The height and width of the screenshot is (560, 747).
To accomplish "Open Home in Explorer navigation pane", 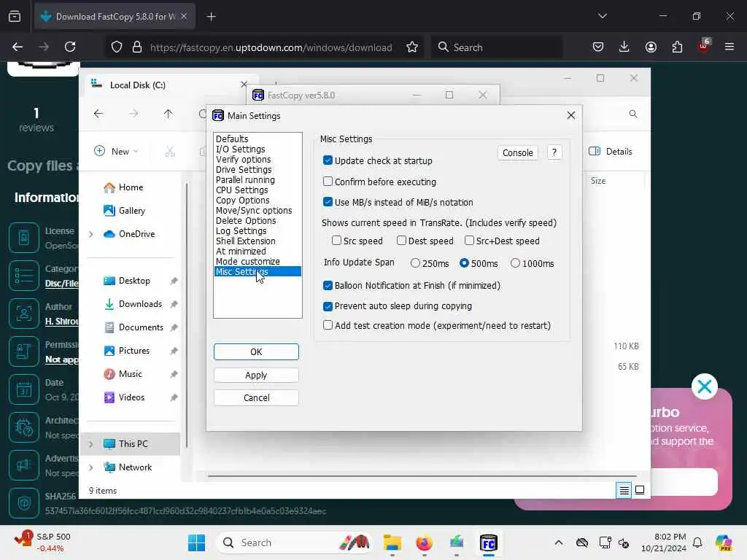I will point(123,187).
